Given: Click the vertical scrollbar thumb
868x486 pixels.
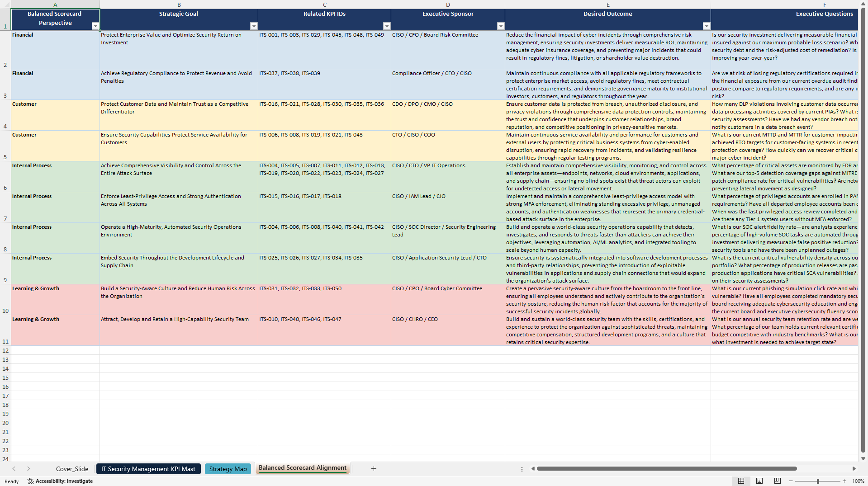Looking at the screenshot, I should [863, 229].
